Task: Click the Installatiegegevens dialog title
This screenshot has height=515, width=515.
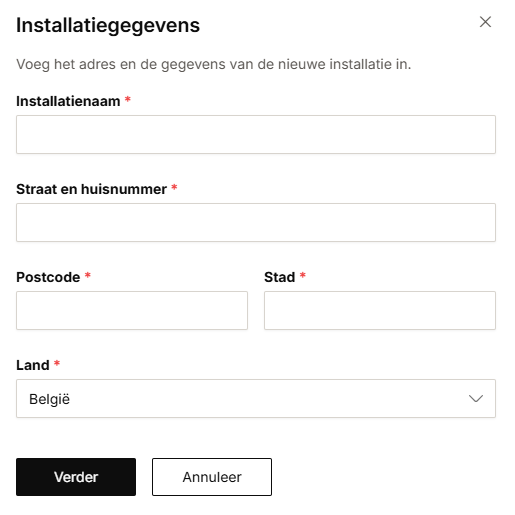Action: click(x=108, y=25)
